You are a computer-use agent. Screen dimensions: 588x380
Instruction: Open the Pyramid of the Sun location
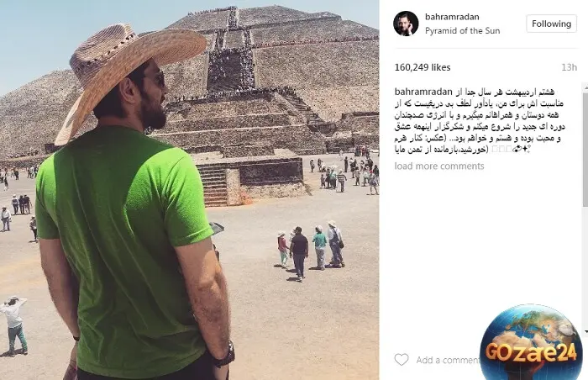click(x=462, y=31)
